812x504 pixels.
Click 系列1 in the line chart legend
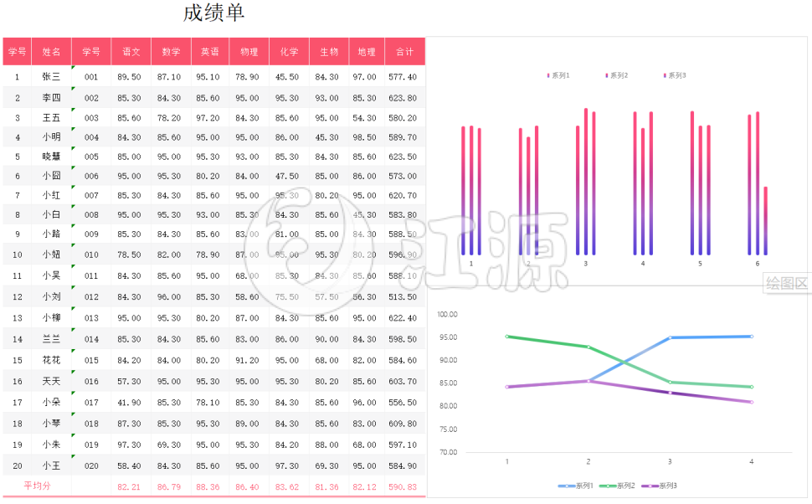(575, 486)
